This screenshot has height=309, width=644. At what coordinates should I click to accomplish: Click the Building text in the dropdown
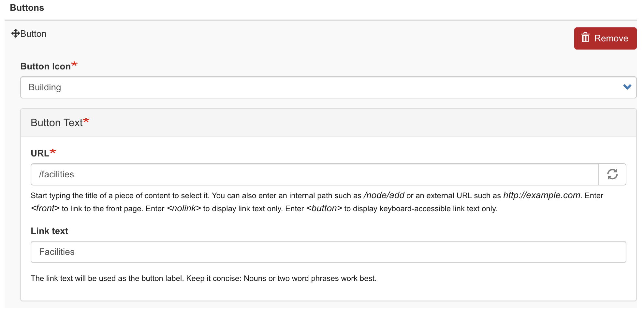tap(45, 87)
